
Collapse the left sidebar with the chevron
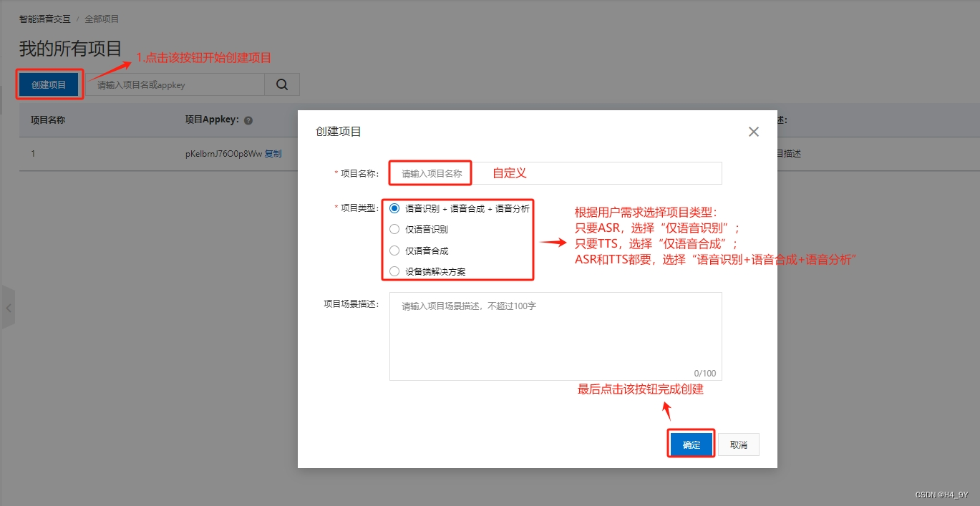coord(9,308)
